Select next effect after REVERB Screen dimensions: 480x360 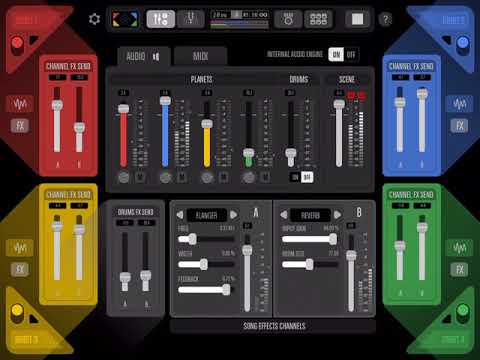(337, 215)
